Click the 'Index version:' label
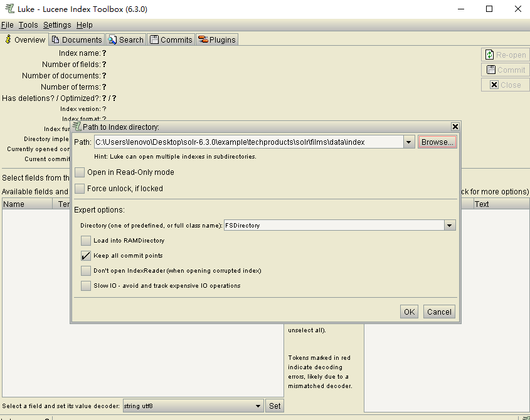Viewport: 530px width, 420px height. (80, 109)
